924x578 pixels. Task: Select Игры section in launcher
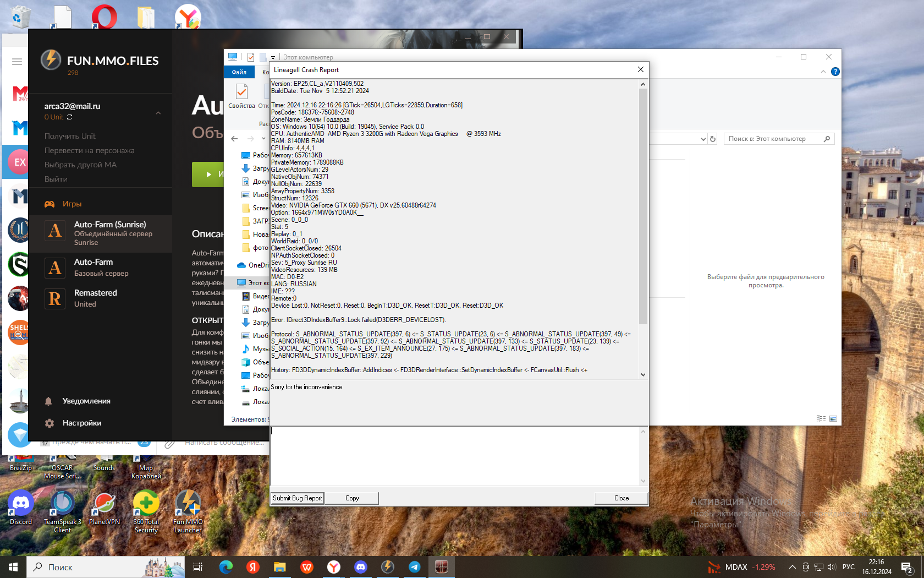point(71,204)
